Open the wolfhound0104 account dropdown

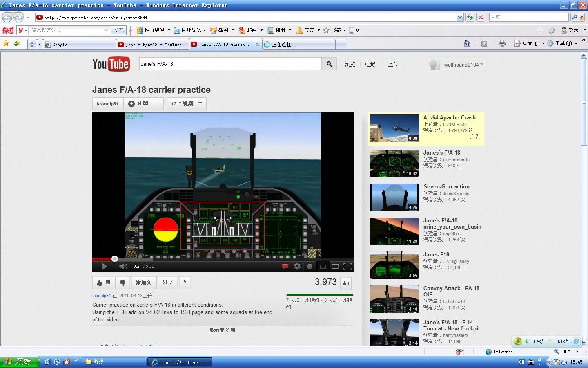[x=457, y=65]
